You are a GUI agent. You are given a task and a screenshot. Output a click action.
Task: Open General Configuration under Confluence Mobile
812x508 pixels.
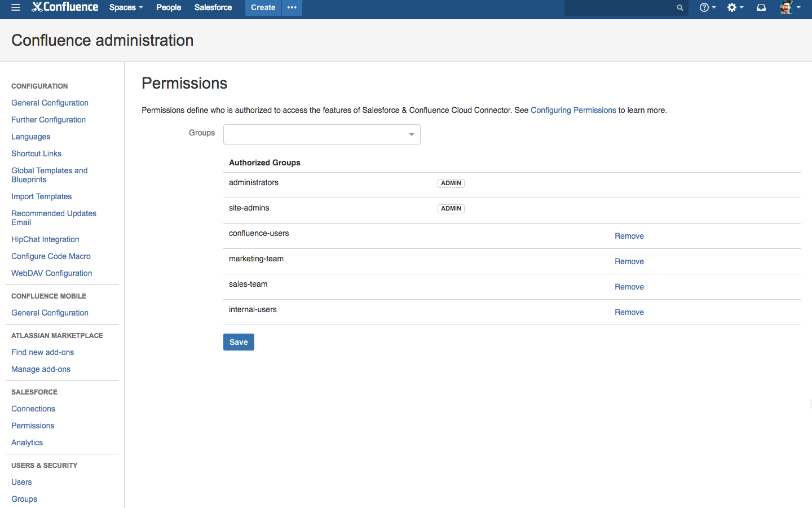click(50, 313)
